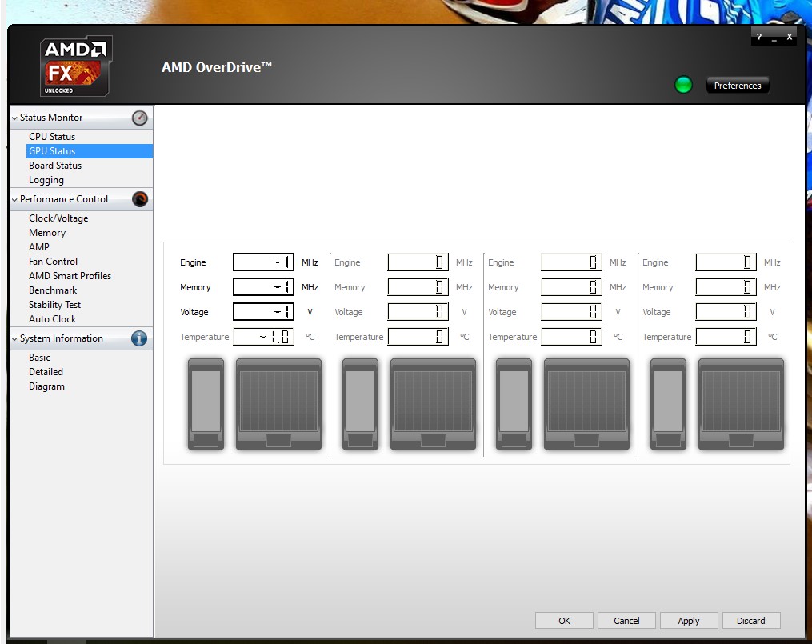
Task: Click the Cancel button
Action: point(626,621)
